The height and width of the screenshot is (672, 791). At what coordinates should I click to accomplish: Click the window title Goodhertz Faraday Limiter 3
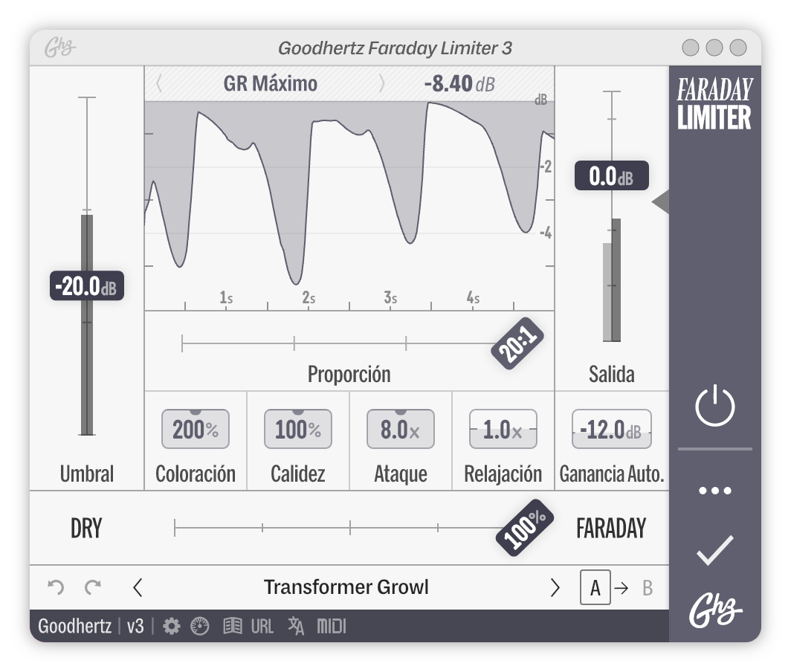(395, 48)
